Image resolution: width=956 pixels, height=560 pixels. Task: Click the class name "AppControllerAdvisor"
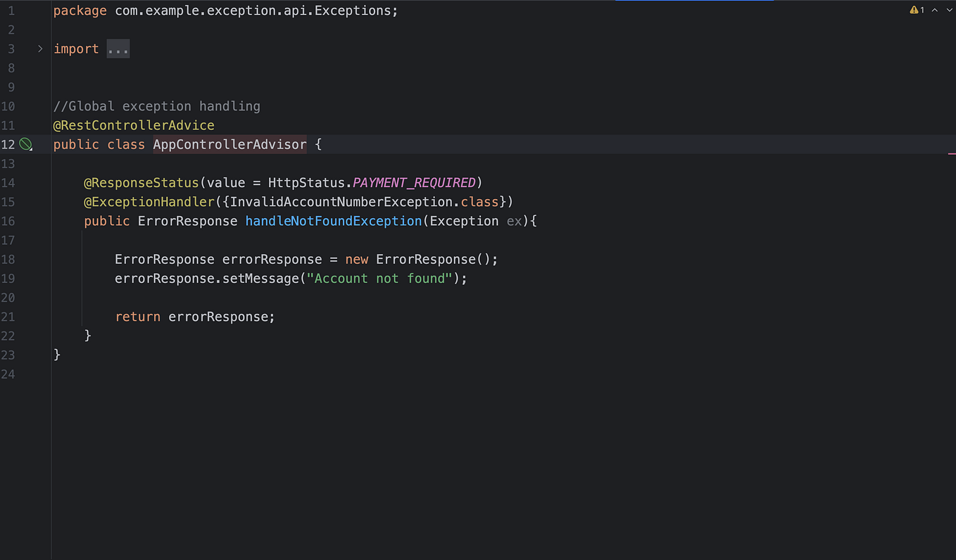point(229,144)
